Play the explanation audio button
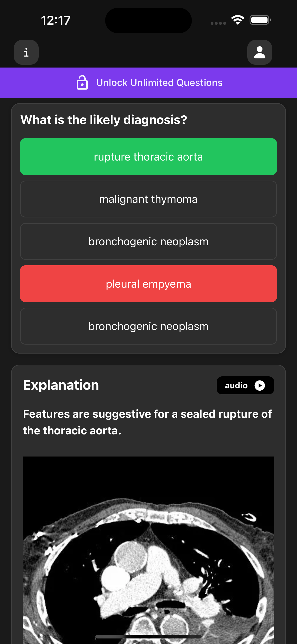Viewport: 297px width, 644px height. click(245, 385)
